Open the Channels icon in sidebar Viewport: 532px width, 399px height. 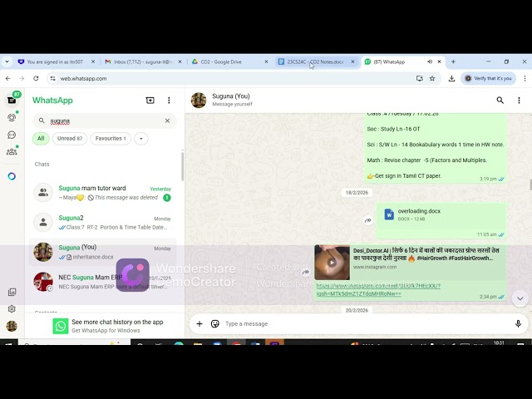pyautogui.click(x=12, y=135)
